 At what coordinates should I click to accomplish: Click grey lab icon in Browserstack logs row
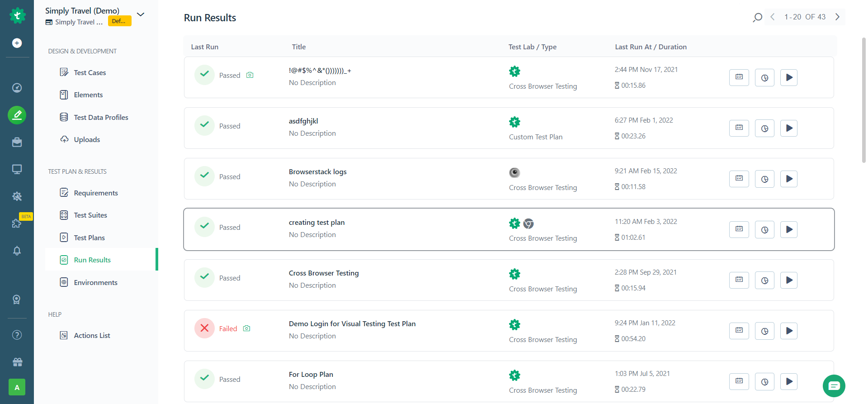[514, 172]
